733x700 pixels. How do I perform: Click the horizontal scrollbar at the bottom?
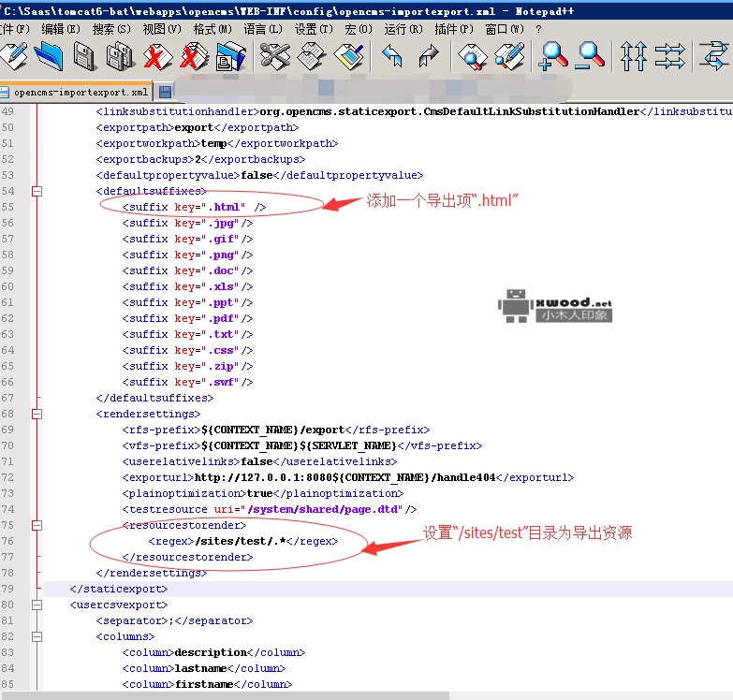coord(225,696)
